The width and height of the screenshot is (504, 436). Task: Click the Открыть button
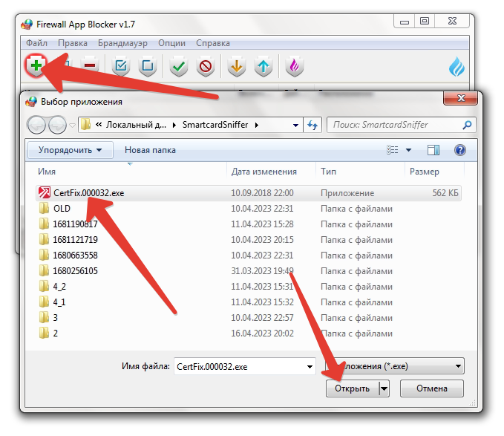(353, 388)
